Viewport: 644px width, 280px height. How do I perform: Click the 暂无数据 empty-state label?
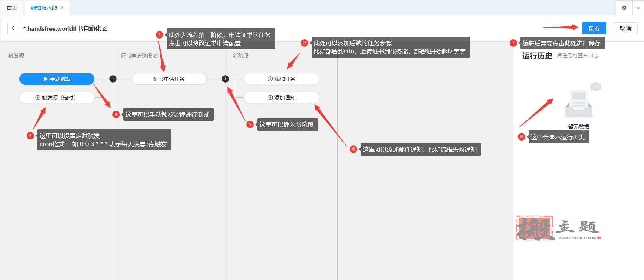tap(579, 127)
